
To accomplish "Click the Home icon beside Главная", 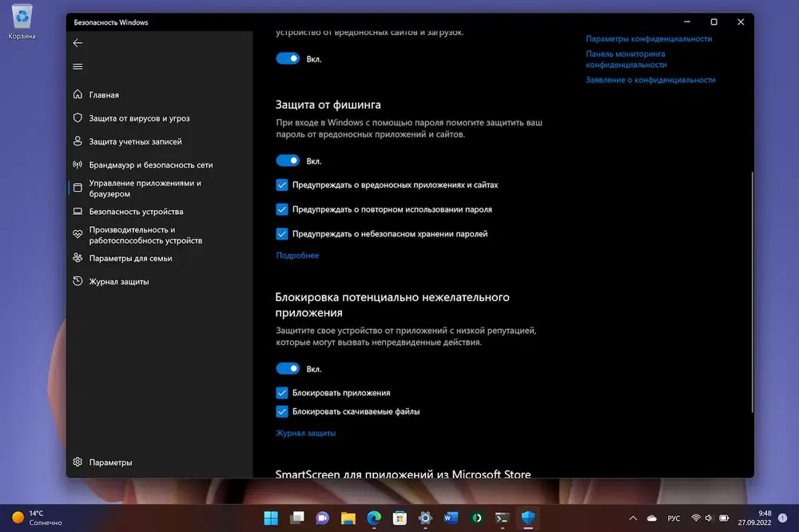I will [78, 94].
